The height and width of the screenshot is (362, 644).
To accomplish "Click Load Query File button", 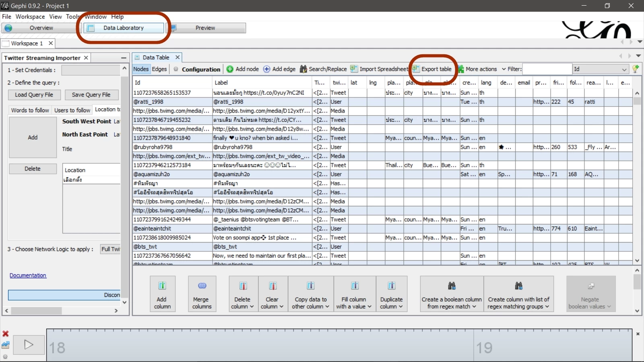I will 34,95.
